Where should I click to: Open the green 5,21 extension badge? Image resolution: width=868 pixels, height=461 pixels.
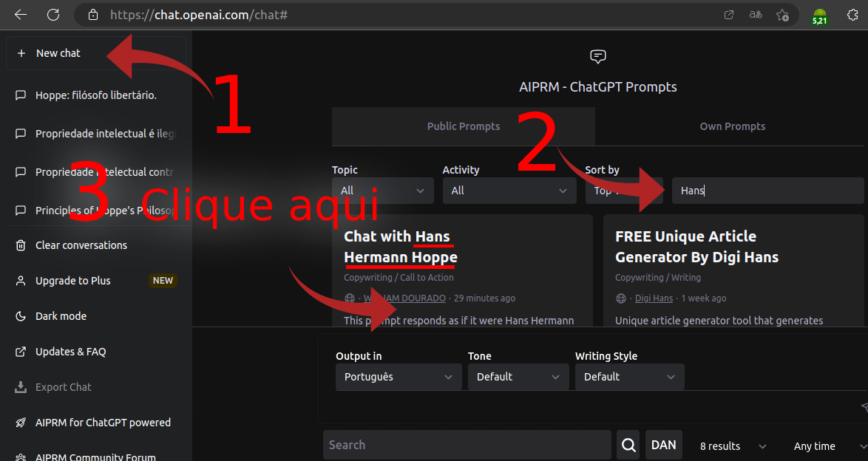[819, 16]
